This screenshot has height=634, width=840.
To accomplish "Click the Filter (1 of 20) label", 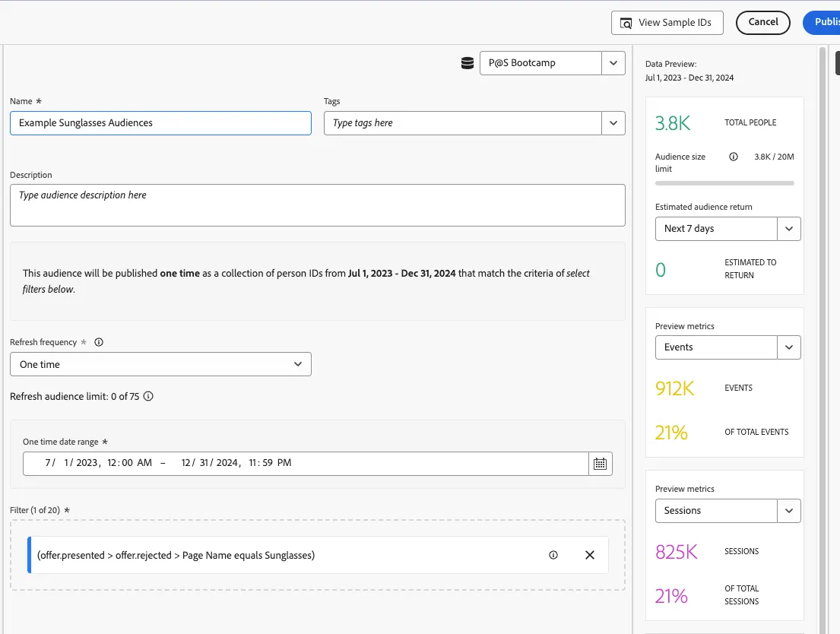I will pos(35,510).
